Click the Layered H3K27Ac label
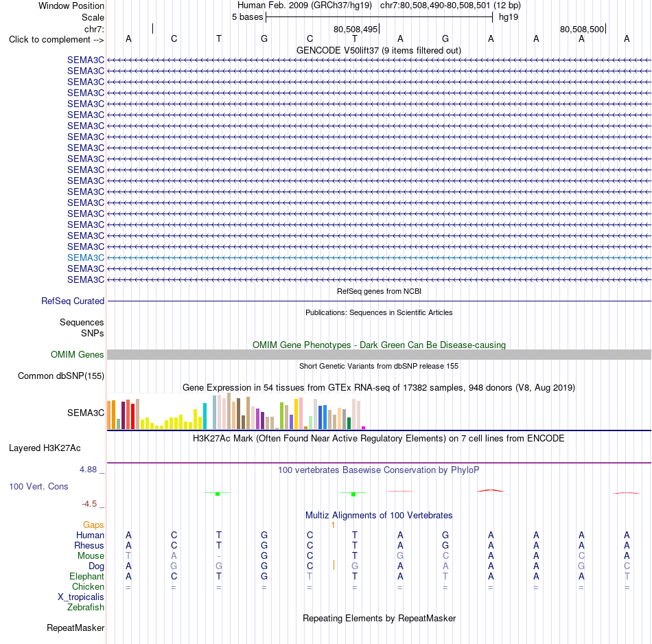The height and width of the screenshot is (644, 652). 45,448
